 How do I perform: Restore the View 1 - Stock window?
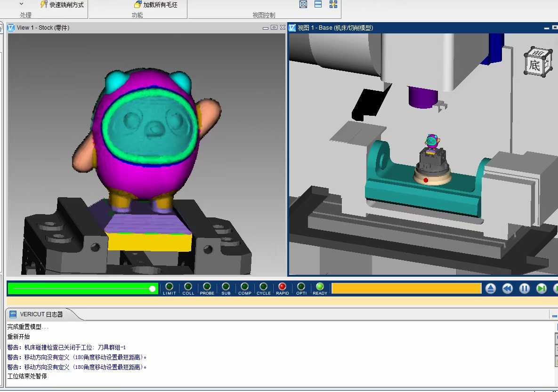tap(274, 27)
